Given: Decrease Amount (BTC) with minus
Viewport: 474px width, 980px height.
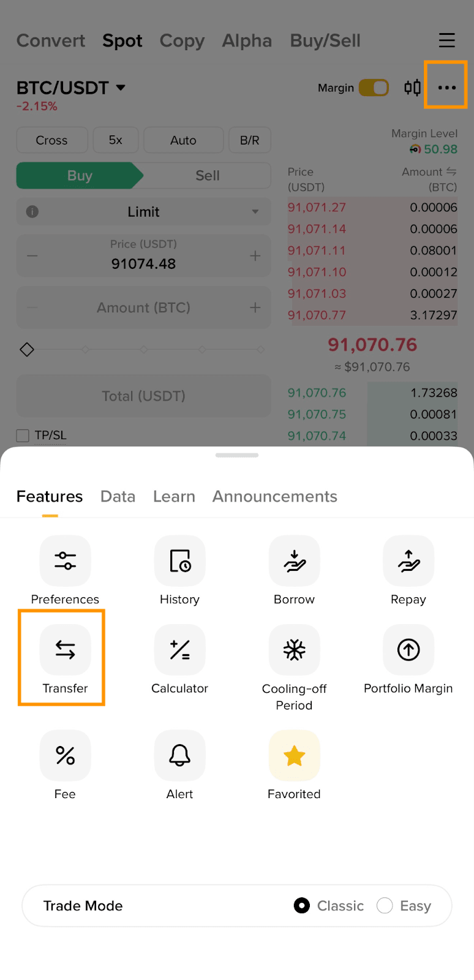Looking at the screenshot, I should pos(32,307).
